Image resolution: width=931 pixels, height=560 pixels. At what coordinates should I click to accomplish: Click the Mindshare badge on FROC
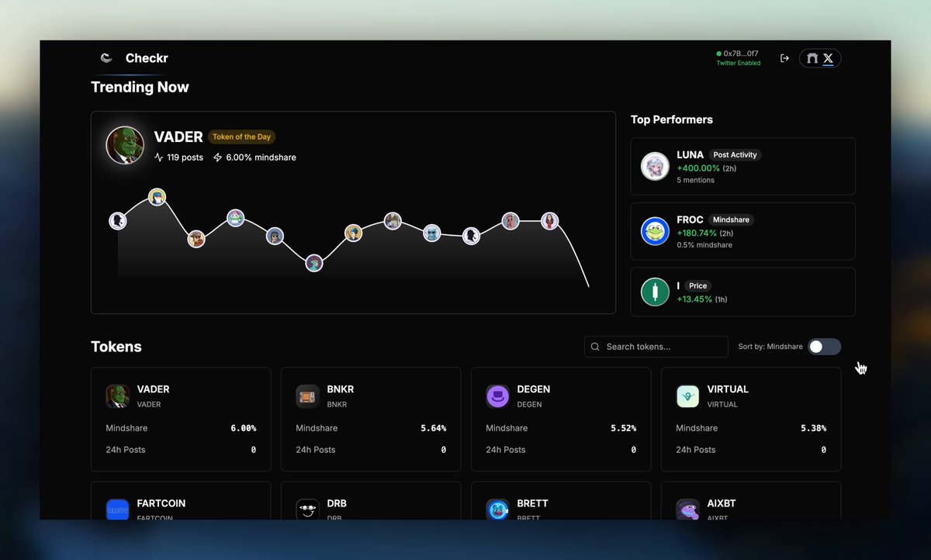click(731, 220)
